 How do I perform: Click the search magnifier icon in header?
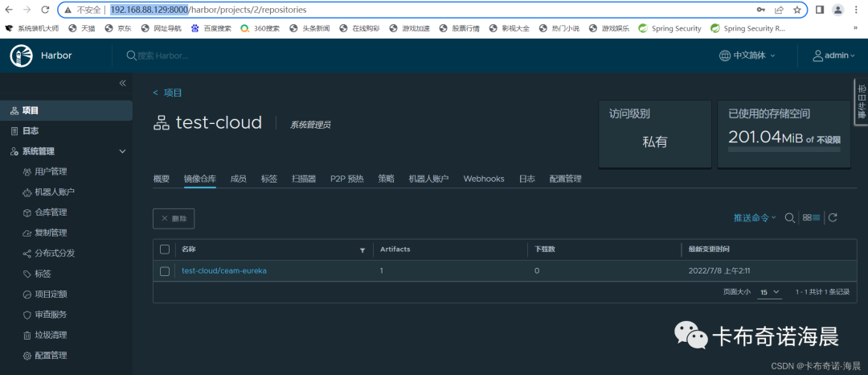tap(131, 56)
